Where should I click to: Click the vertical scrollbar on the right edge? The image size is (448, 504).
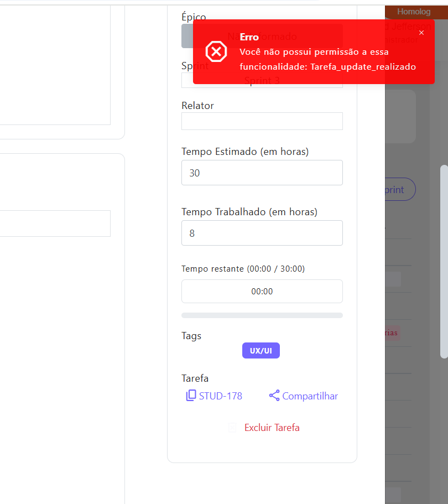pos(444,261)
